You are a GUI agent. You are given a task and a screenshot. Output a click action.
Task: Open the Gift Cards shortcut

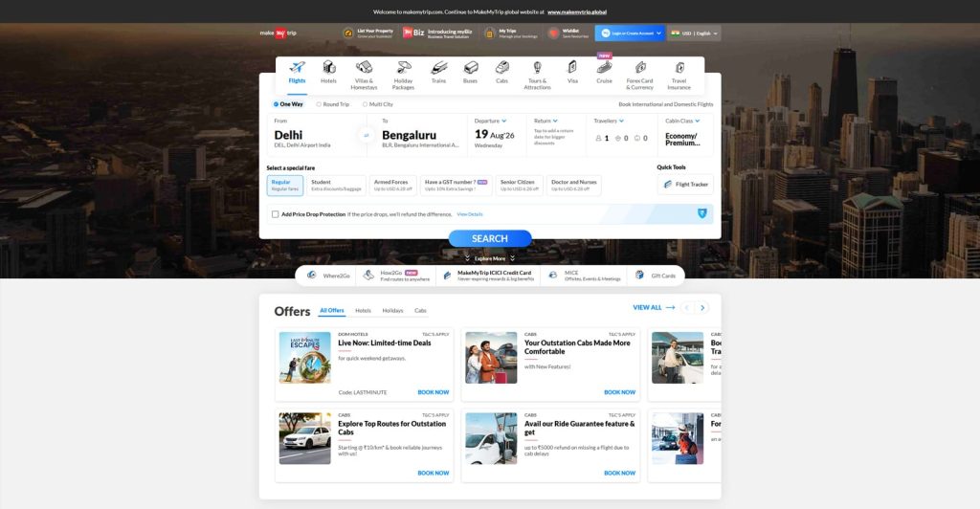coord(655,276)
